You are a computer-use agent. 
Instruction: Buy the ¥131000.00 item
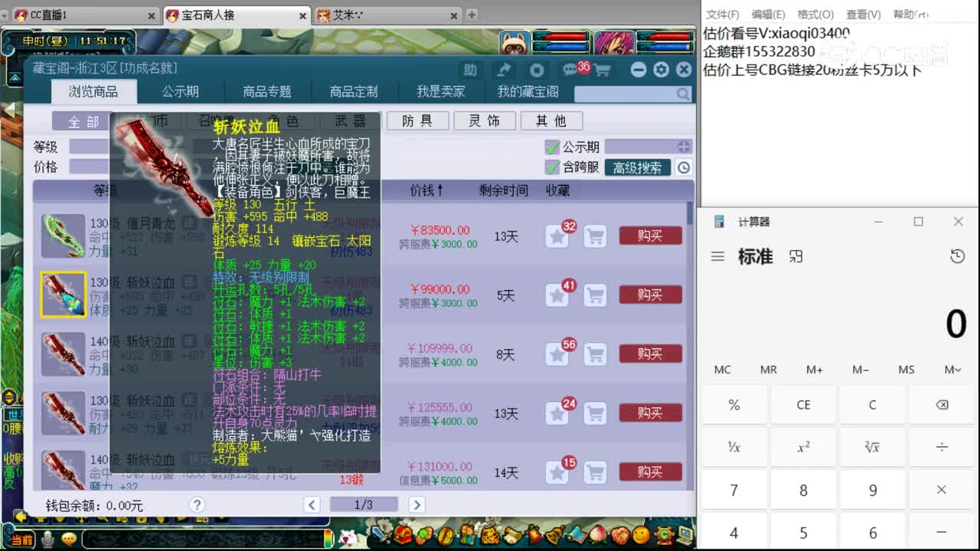coord(650,471)
